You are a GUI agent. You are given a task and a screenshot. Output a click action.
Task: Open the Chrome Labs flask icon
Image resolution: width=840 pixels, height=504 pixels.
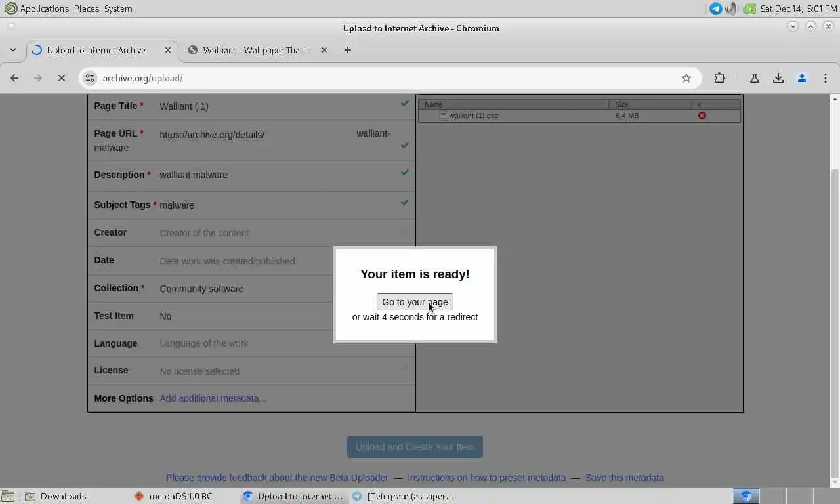(x=755, y=78)
